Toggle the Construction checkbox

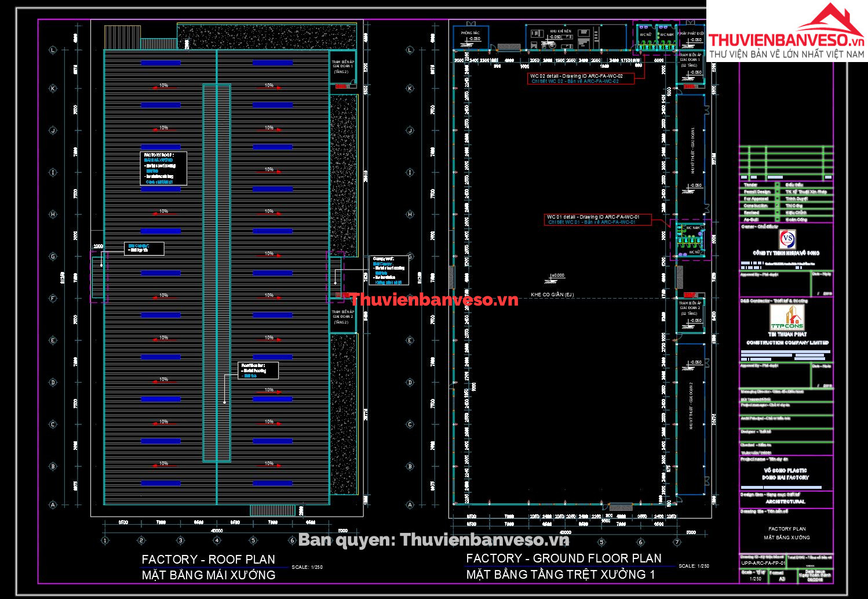click(x=777, y=206)
